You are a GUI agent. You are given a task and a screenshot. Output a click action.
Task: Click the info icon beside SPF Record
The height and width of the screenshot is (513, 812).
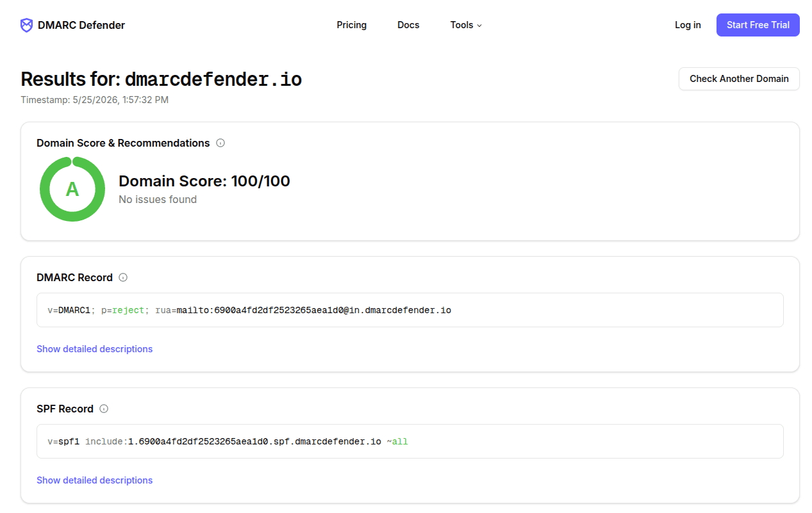tap(104, 409)
